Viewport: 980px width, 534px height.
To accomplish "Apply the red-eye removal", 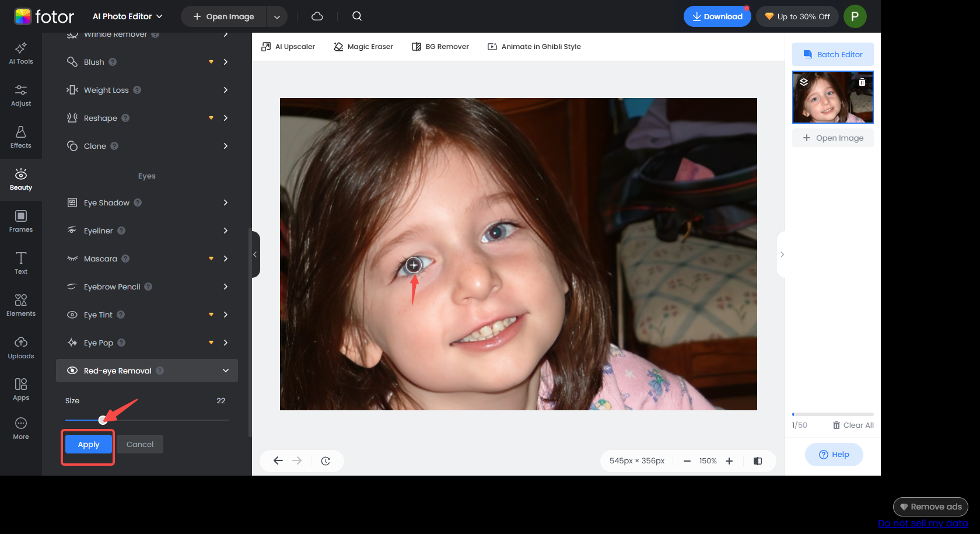I will tap(89, 444).
